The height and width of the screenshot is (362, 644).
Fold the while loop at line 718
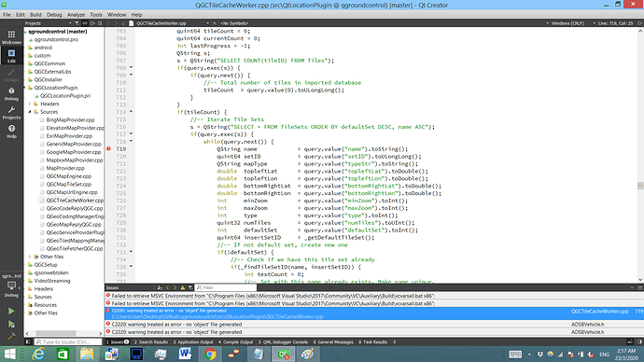(x=131, y=142)
